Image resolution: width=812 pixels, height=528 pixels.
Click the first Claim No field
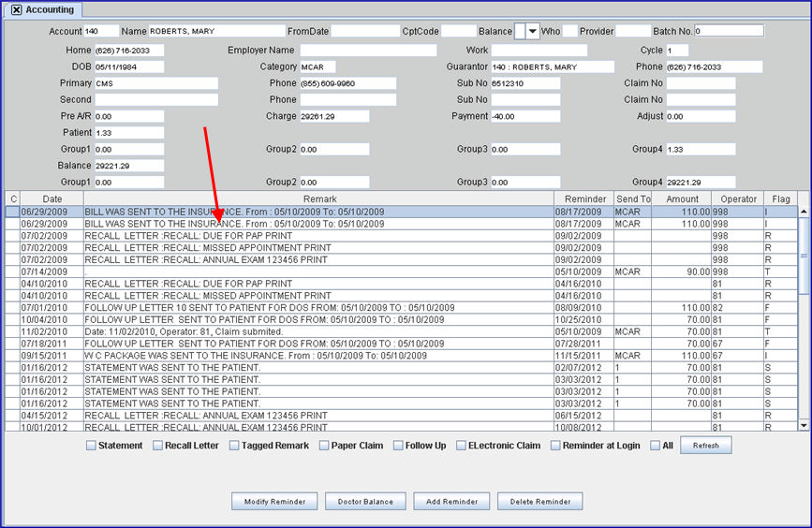pyautogui.click(x=701, y=83)
